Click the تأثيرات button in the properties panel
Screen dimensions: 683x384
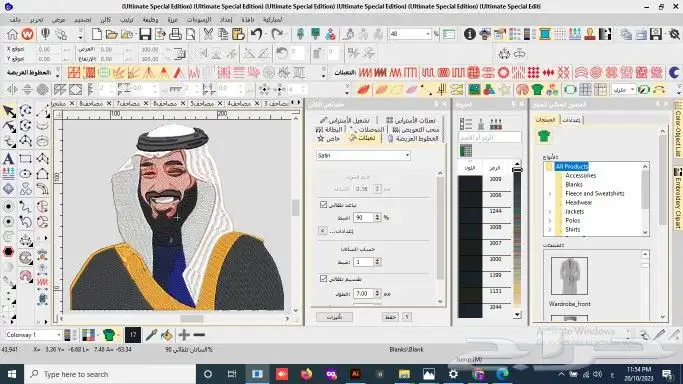click(x=335, y=317)
